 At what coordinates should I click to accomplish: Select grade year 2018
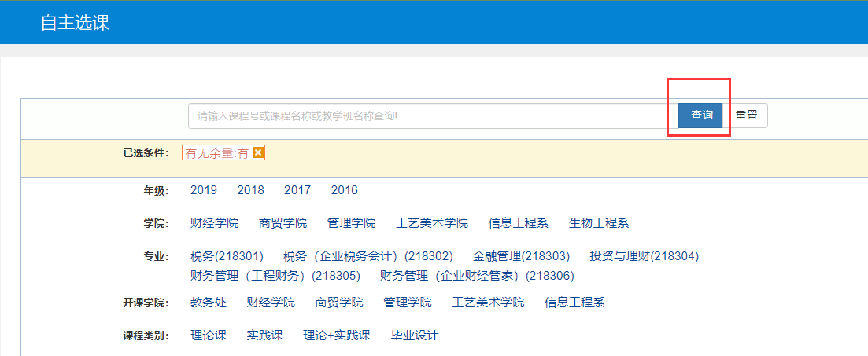pos(250,190)
